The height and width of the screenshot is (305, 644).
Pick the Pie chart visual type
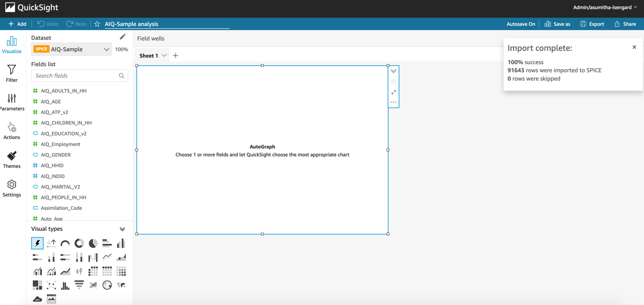(x=93, y=243)
